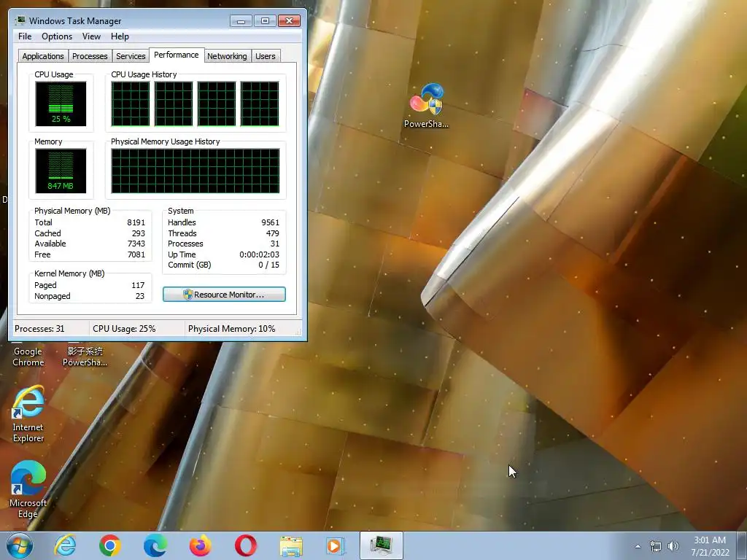Select the 影子系统 PowerShadow desktop shortcut label
This screenshot has width=747, height=560.
tap(85, 357)
